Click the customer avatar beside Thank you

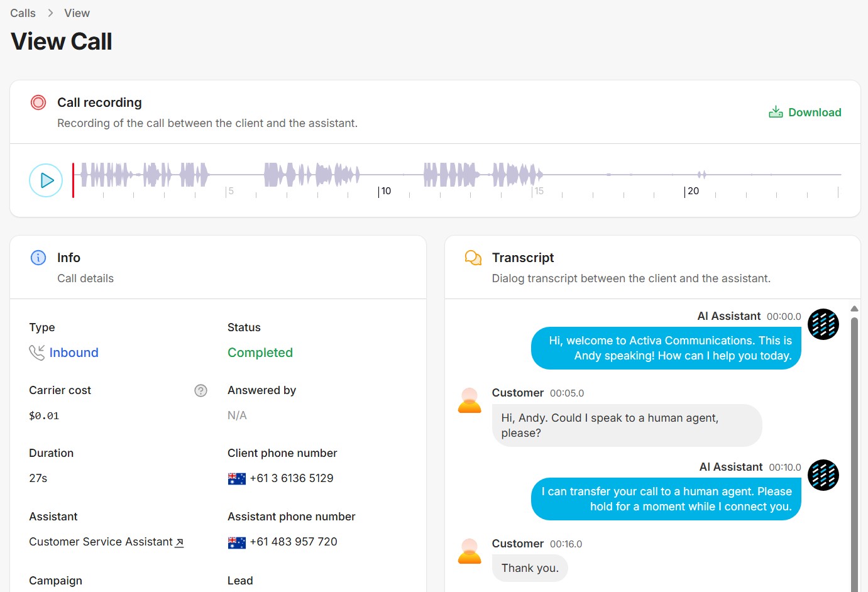tap(470, 551)
